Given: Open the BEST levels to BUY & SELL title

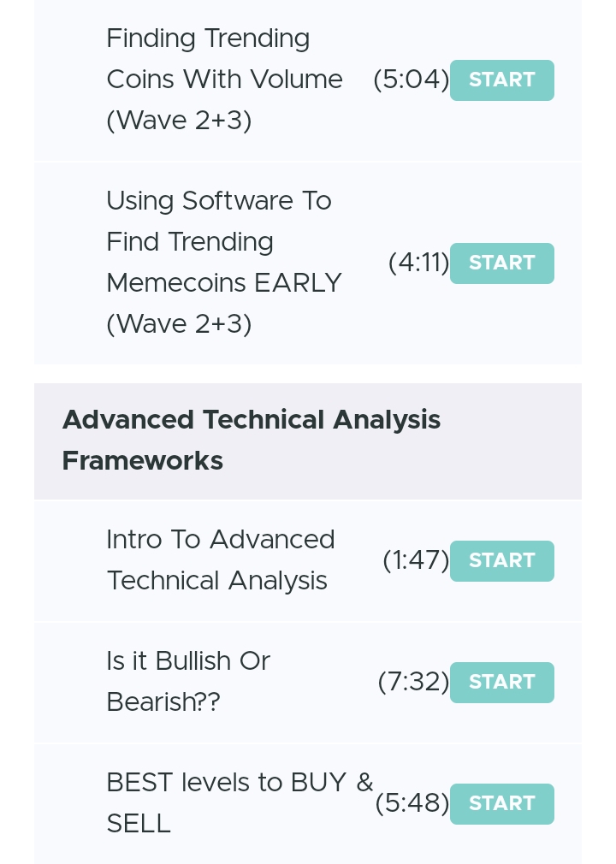Looking at the screenshot, I should point(240,803).
